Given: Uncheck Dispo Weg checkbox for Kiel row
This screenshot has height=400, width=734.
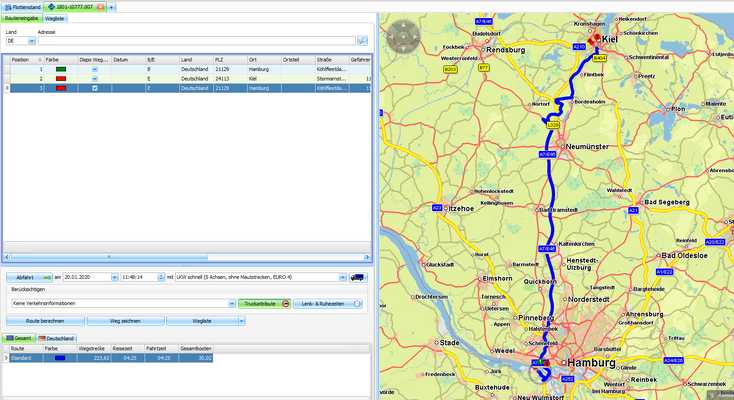Looking at the screenshot, I should click(x=95, y=78).
